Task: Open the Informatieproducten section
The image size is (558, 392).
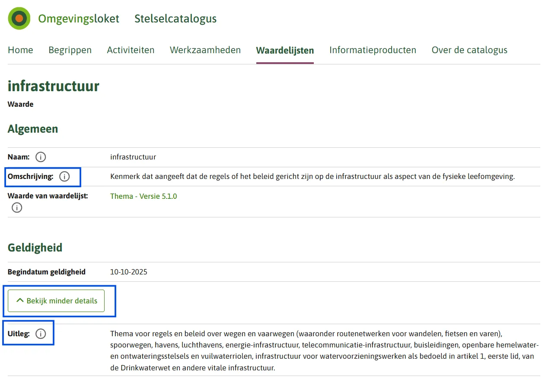Action: point(372,50)
